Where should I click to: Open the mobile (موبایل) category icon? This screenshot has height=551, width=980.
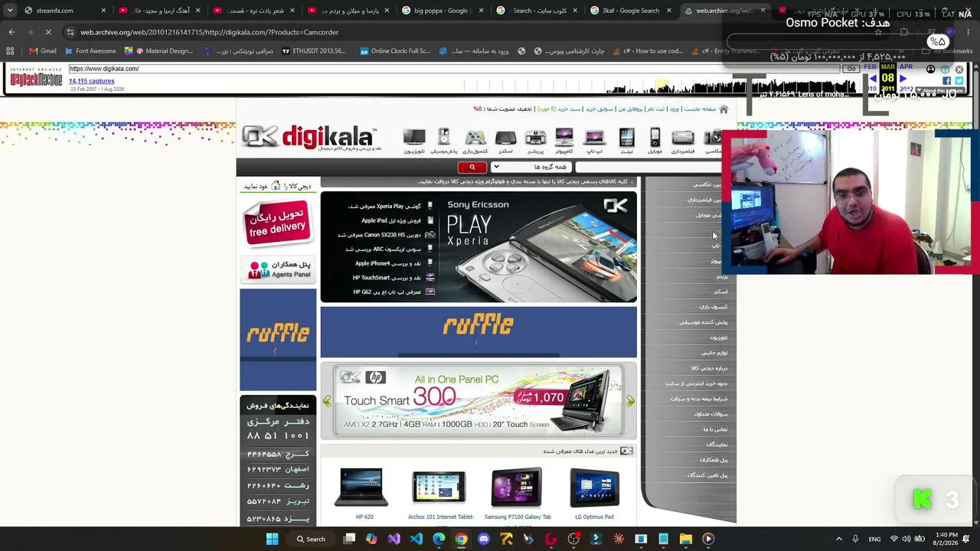[x=655, y=140]
